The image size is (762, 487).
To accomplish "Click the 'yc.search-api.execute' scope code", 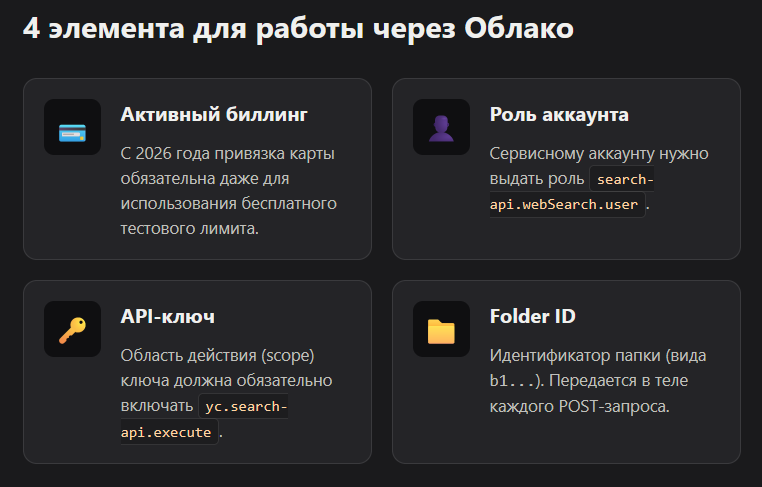I will pos(204,419).
